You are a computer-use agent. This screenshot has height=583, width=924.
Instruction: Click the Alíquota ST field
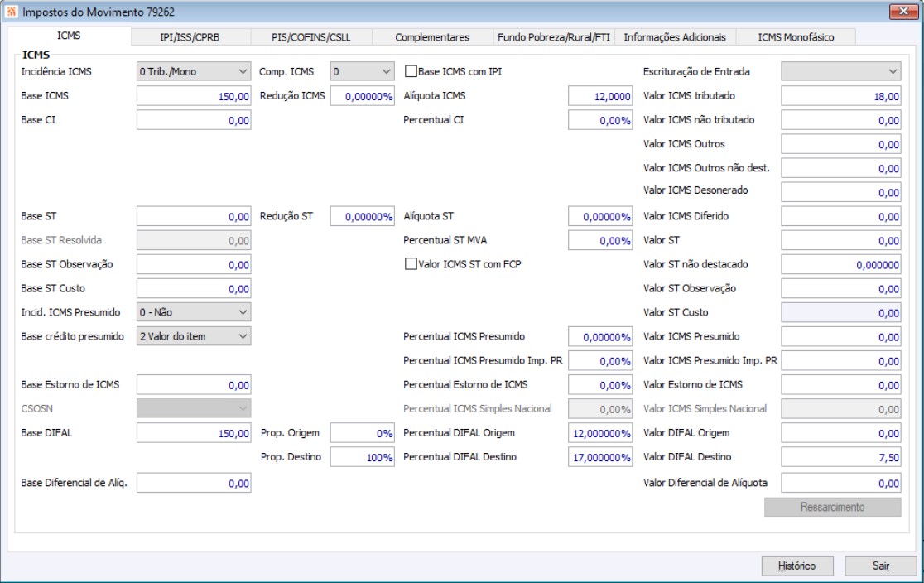[600, 216]
